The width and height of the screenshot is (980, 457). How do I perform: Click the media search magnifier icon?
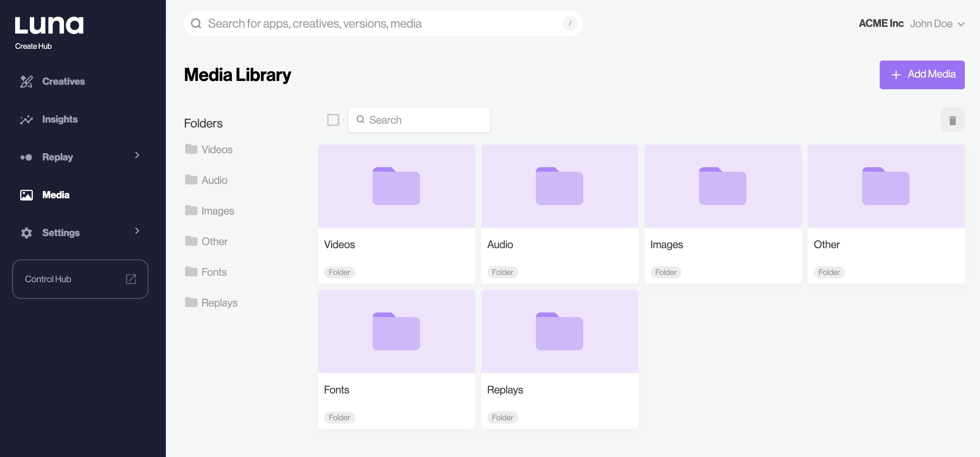pyautogui.click(x=360, y=120)
